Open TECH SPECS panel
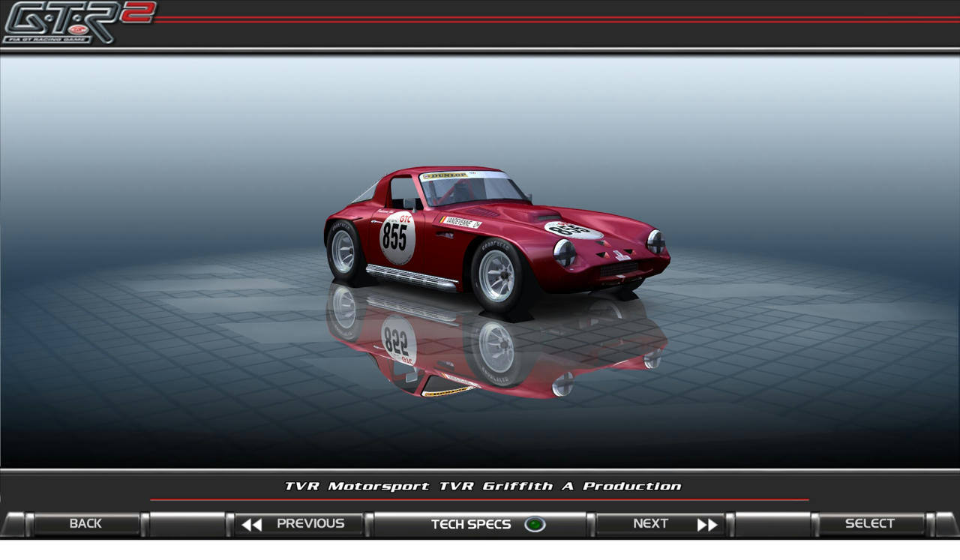Viewport: 960px width, 560px height. click(x=480, y=524)
